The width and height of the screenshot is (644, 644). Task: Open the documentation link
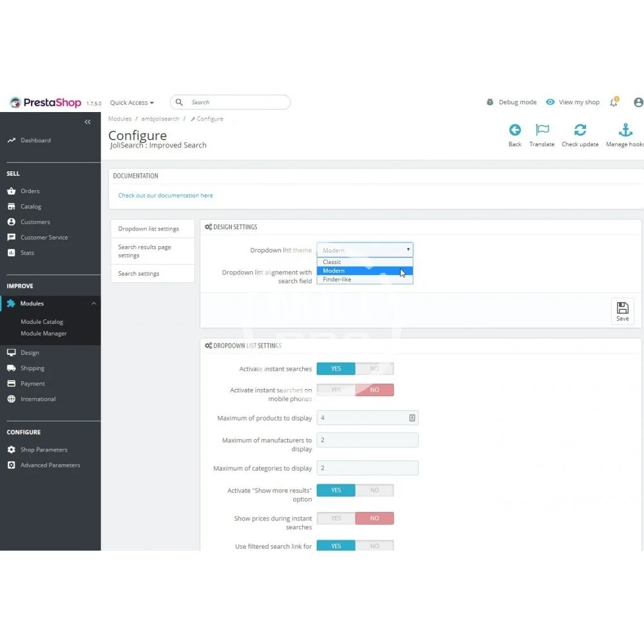pyautogui.click(x=166, y=196)
